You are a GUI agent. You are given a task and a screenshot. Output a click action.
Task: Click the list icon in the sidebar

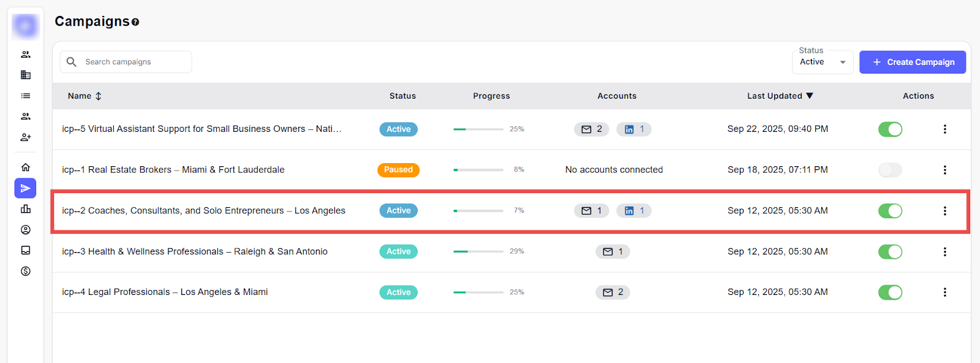click(x=26, y=96)
